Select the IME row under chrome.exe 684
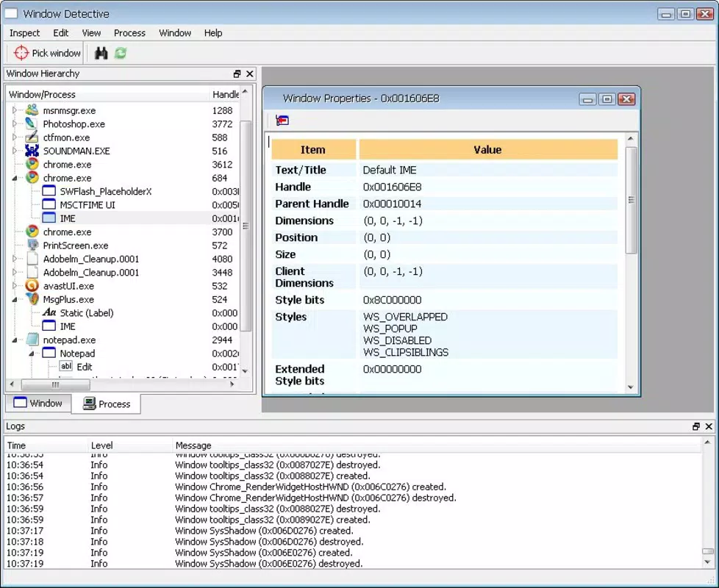 coord(124,218)
